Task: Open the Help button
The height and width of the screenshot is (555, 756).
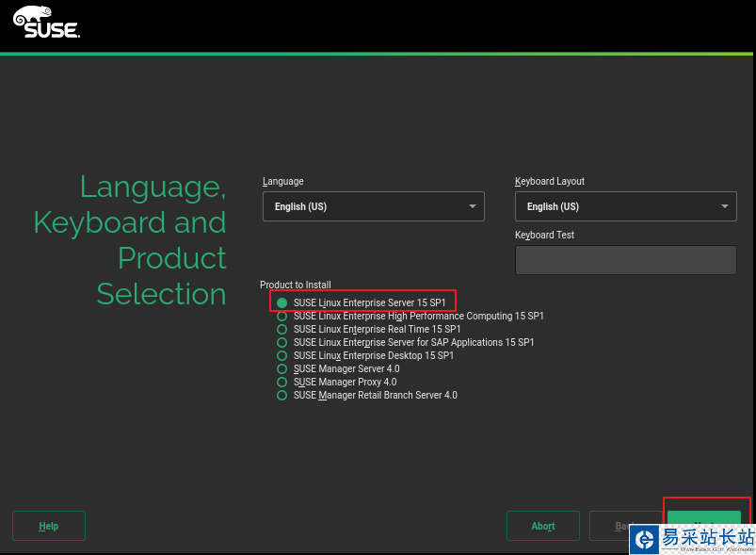Action: pos(49,526)
